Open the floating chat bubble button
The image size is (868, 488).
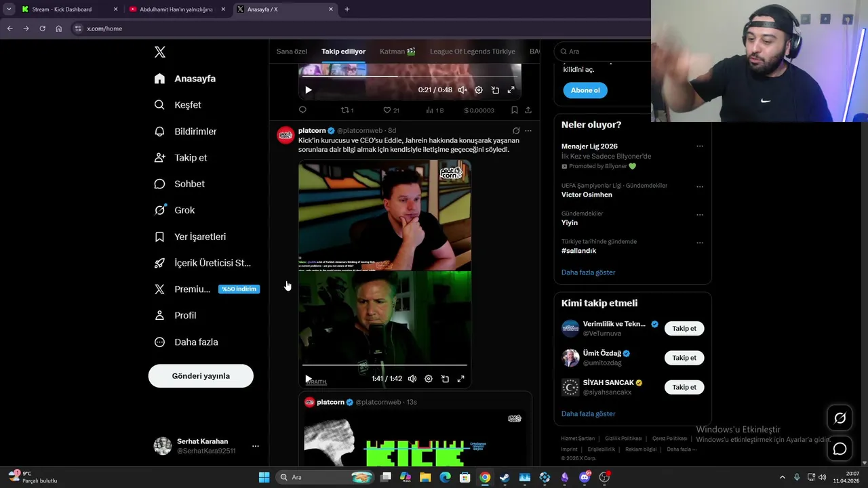[840, 449]
